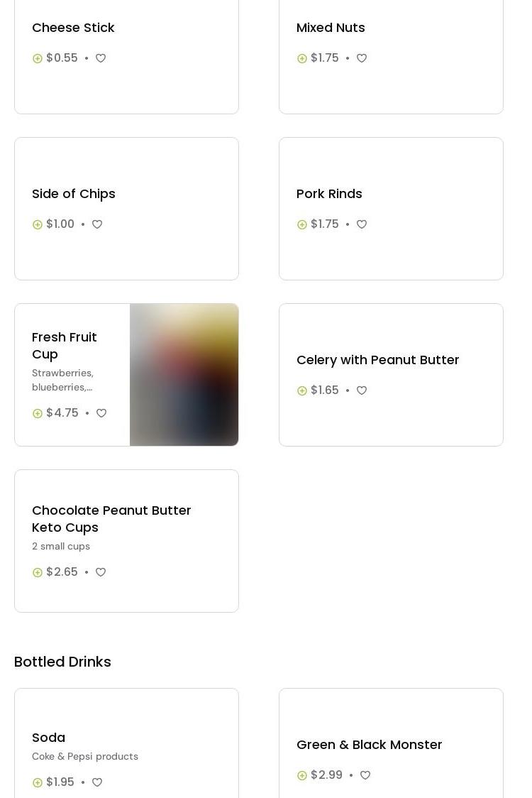Toggle favorite heart on Pork Rinds

pyautogui.click(x=362, y=224)
